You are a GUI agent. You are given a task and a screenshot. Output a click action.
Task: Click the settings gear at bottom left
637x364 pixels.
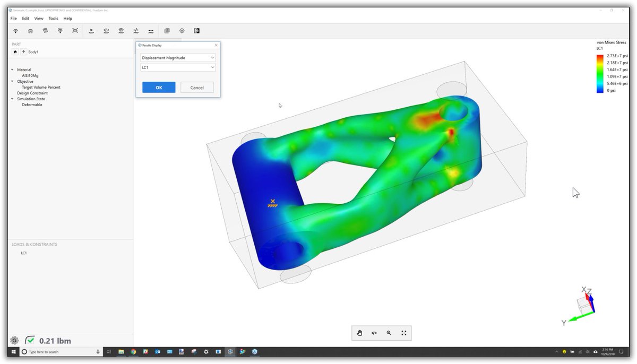tap(14, 340)
